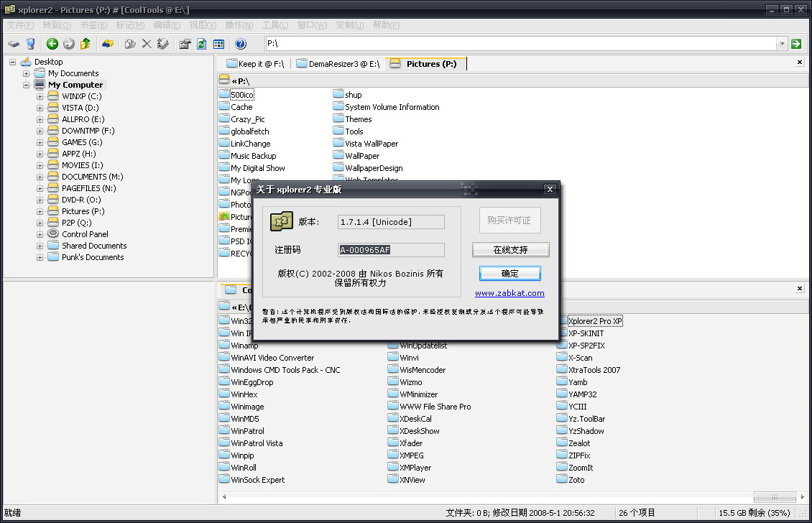Click the 在线支持 button
812x523 pixels.
click(x=510, y=250)
